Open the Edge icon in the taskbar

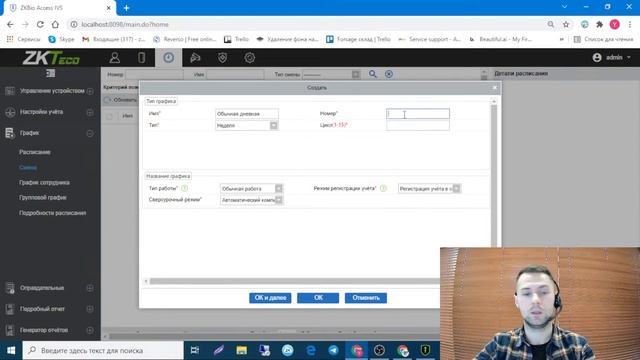pos(311,350)
